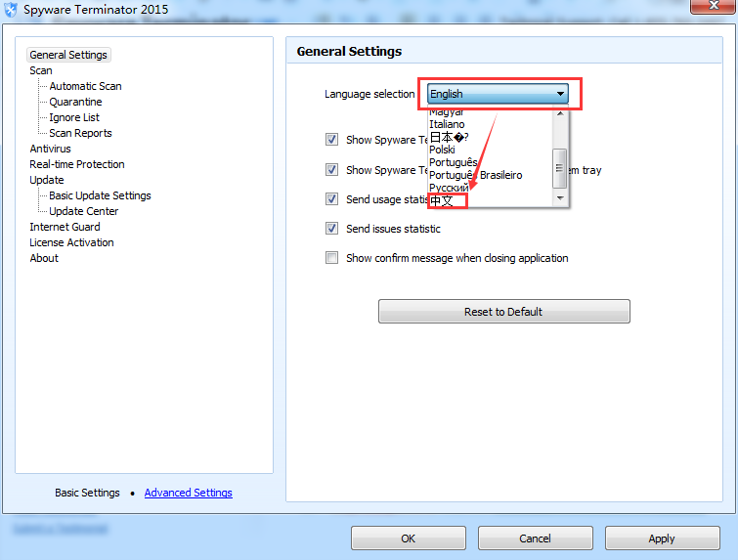Open Internet Guard in the sidebar
Image resolution: width=738 pixels, height=560 pixels.
(x=65, y=227)
